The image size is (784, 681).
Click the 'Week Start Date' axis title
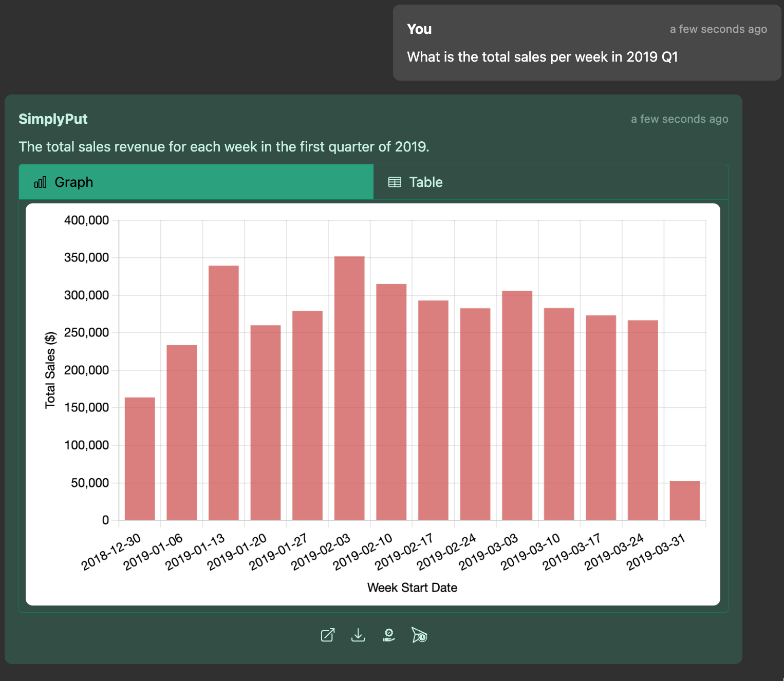coord(412,588)
